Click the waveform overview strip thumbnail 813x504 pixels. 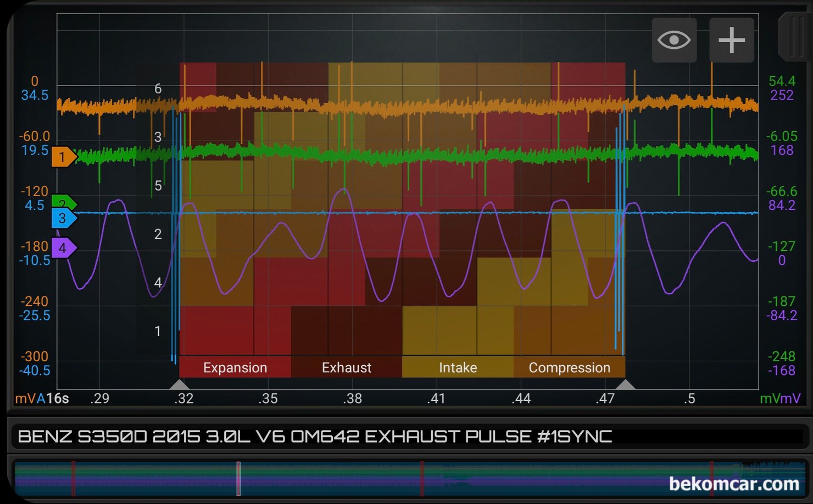pos(410,479)
